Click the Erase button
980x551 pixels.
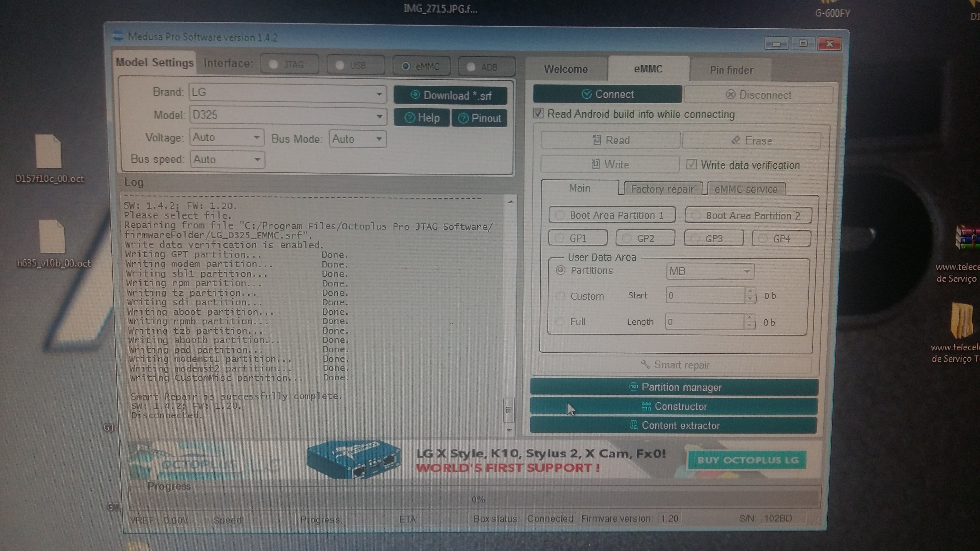pyautogui.click(x=751, y=141)
